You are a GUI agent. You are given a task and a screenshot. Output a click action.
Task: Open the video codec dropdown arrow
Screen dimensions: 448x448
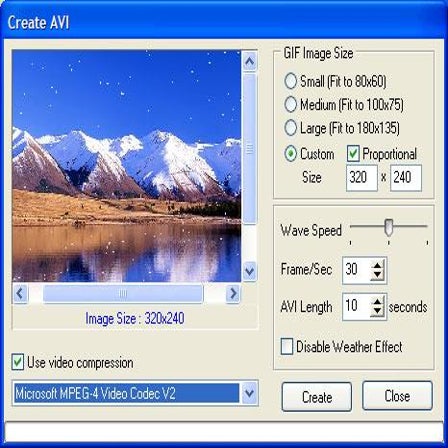click(x=249, y=393)
